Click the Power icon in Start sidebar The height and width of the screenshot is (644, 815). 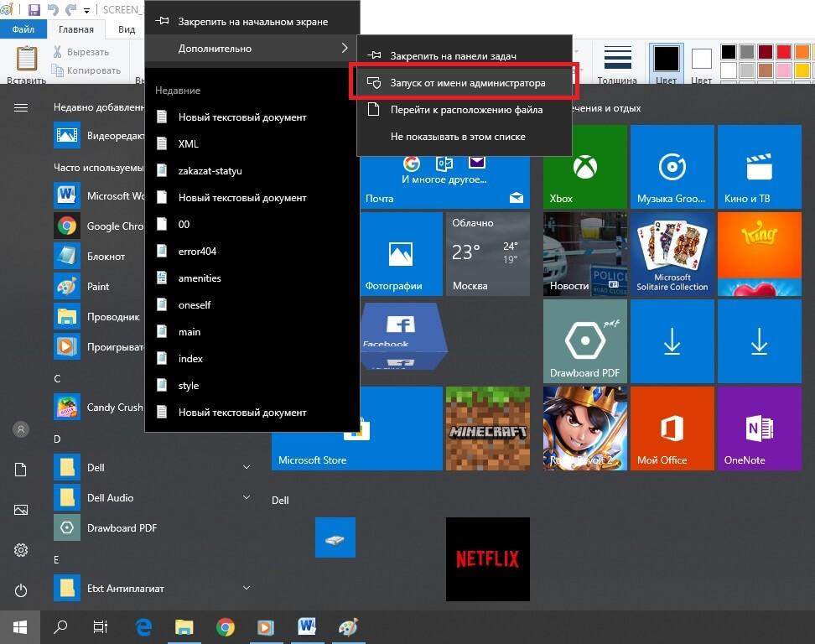coord(21,590)
